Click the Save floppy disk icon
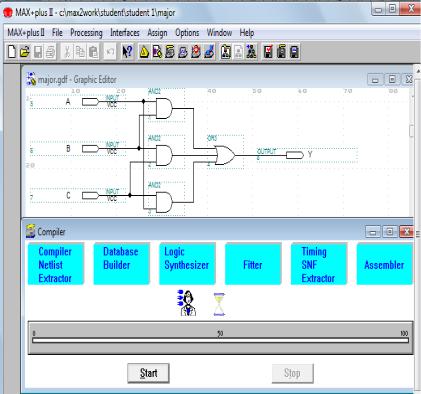 click(38, 52)
